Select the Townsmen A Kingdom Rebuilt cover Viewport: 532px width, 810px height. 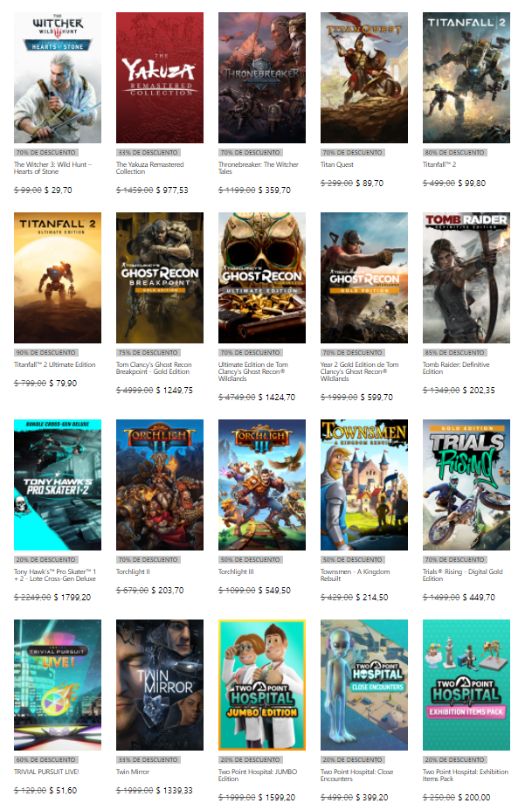[x=364, y=485]
